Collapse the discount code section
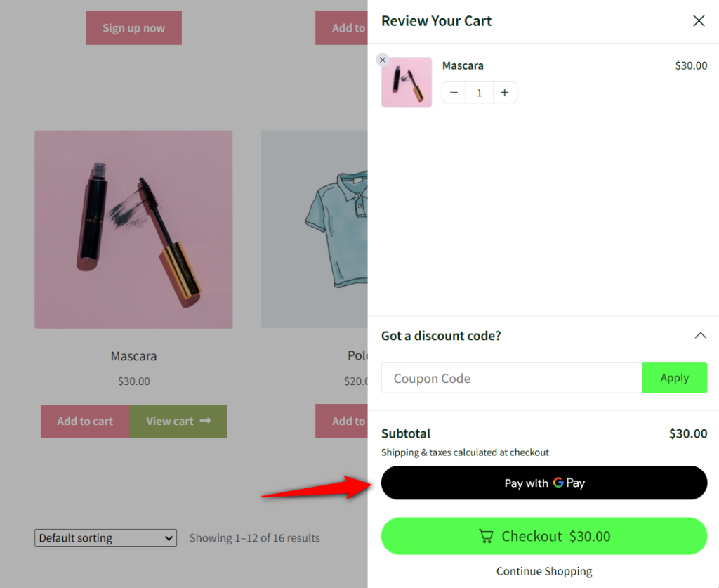Image resolution: width=719 pixels, height=588 pixels. point(700,335)
